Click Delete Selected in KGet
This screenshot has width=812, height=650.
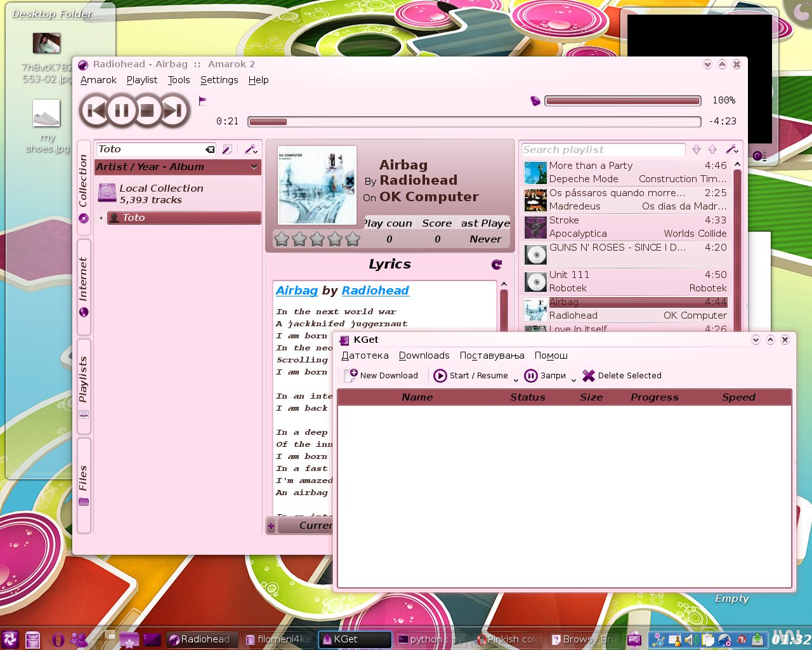(622, 376)
